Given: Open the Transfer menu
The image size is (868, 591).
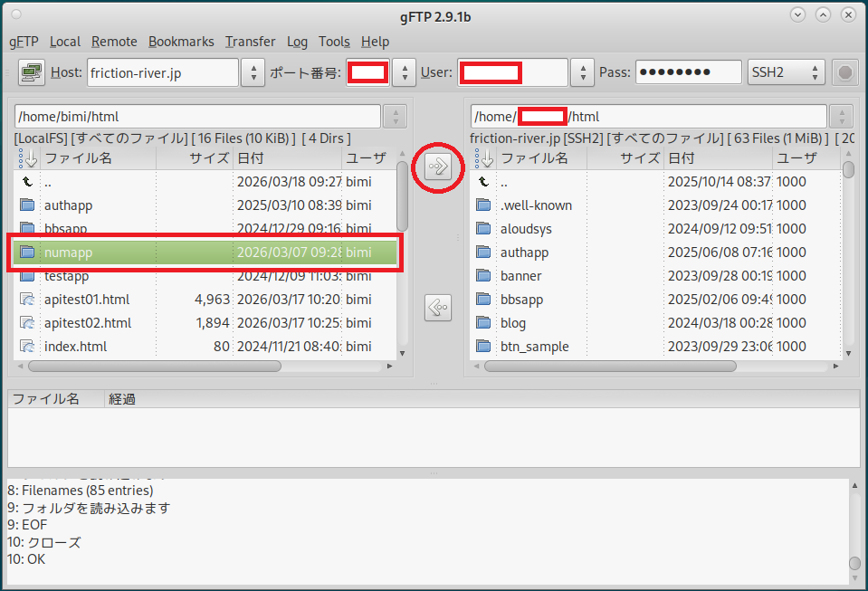Looking at the screenshot, I should 250,42.
